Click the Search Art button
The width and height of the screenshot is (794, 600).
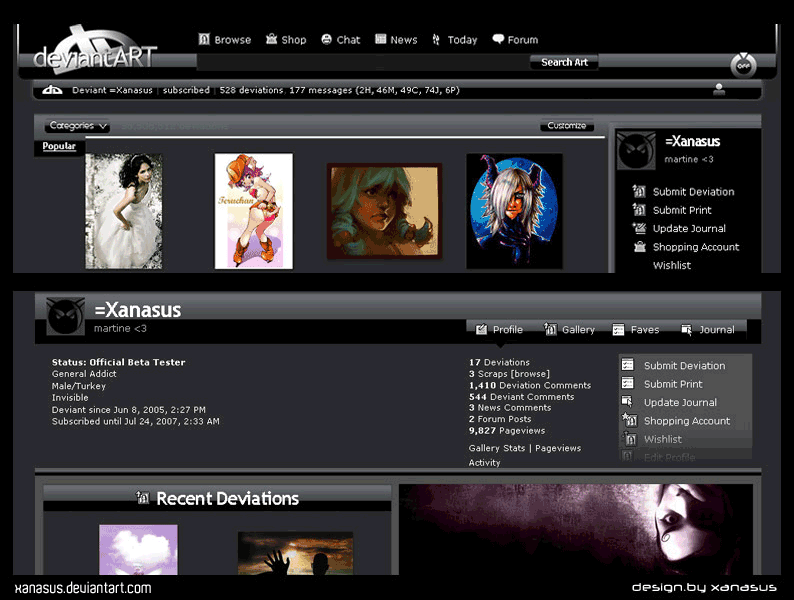564,62
